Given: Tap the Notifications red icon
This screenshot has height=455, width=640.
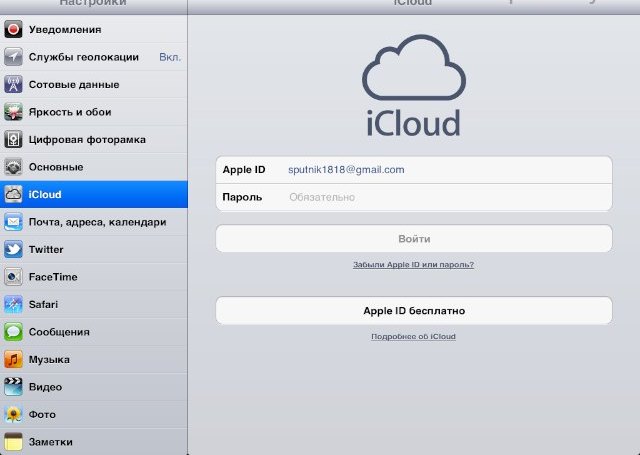Looking at the screenshot, I should [x=13, y=29].
